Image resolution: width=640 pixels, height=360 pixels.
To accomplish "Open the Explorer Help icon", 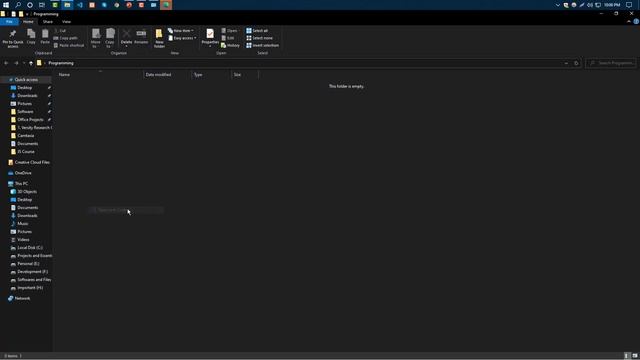I will click(x=636, y=22).
